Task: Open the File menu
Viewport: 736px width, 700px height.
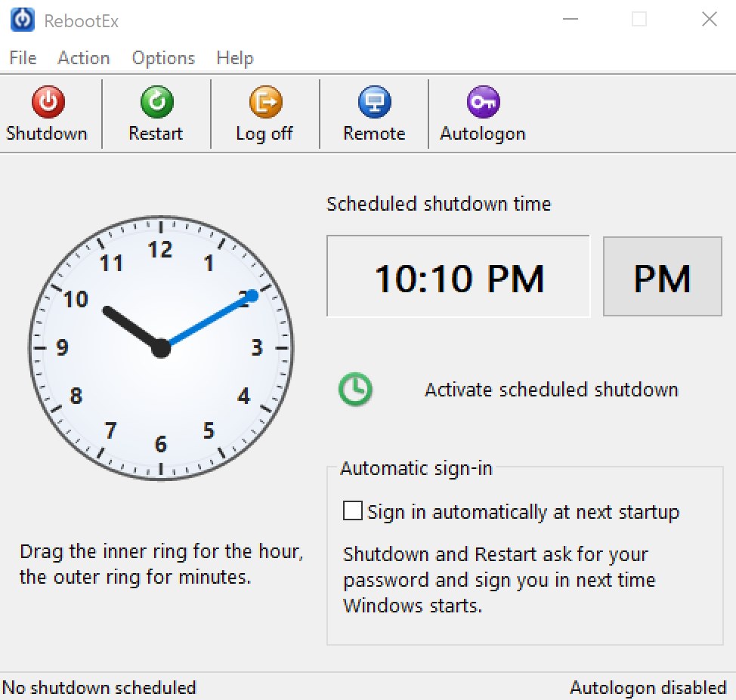Action: (23, 57)
